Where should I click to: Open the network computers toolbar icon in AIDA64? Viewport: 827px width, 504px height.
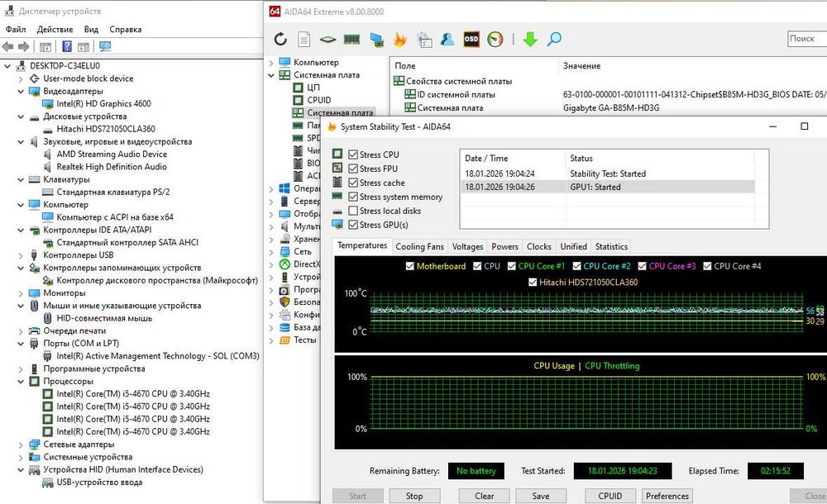coord(376,40)
